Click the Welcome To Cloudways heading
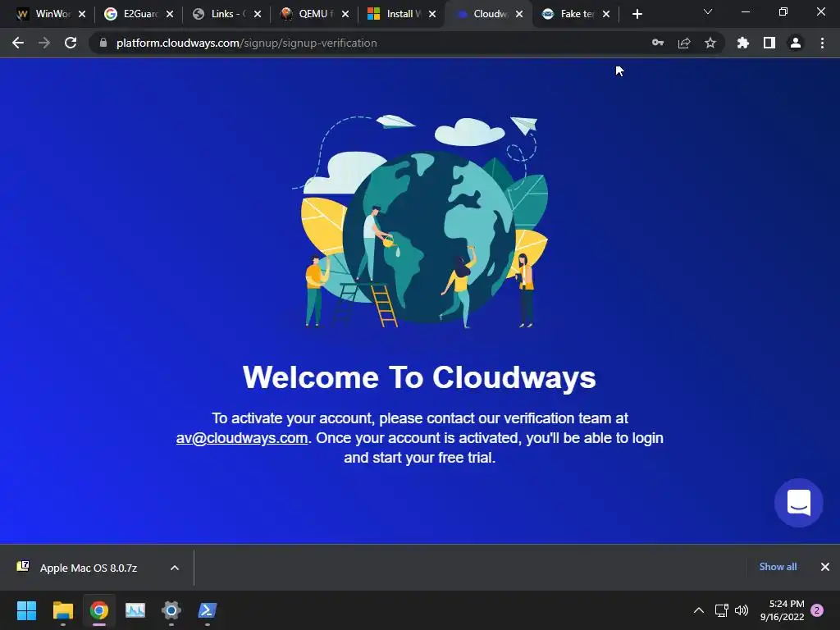This screenshot has width=840, height=630. tap(419, 377)
